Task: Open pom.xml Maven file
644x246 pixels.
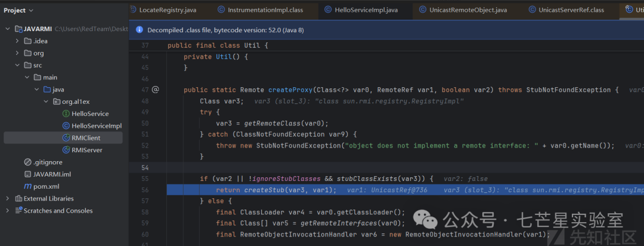Action: (x=47, y=186)
